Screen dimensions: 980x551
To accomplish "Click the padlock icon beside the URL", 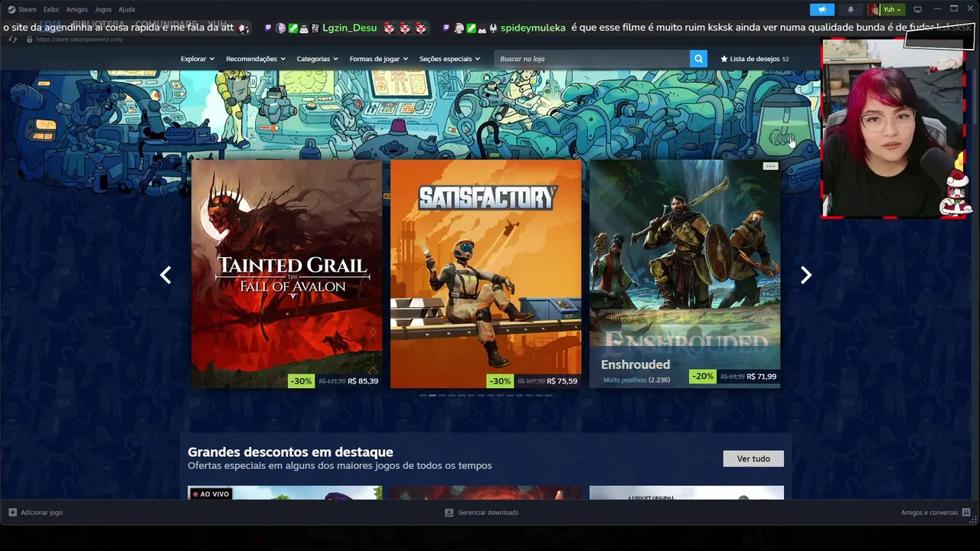I will (30, 39).
